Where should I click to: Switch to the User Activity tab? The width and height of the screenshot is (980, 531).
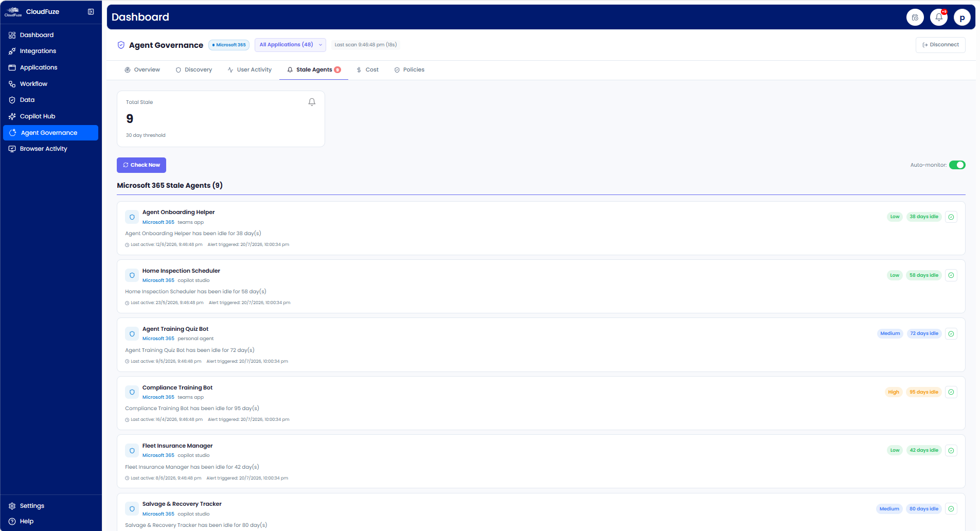[250, 69]
